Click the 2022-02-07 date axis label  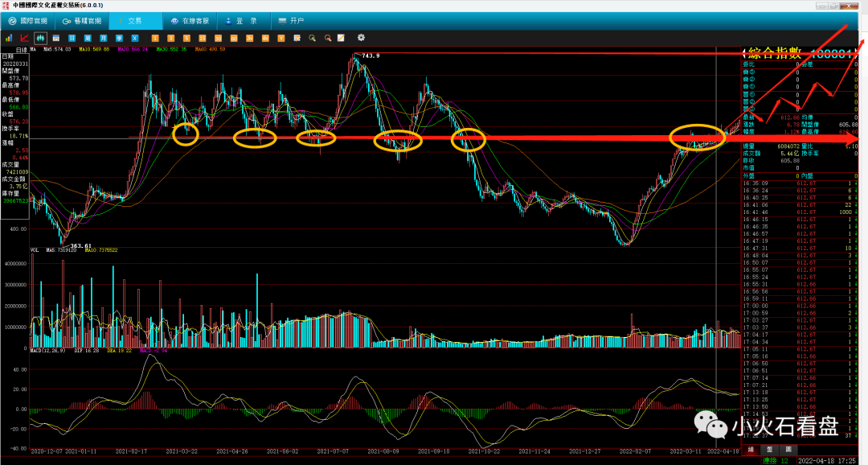(x=636, y=451)
